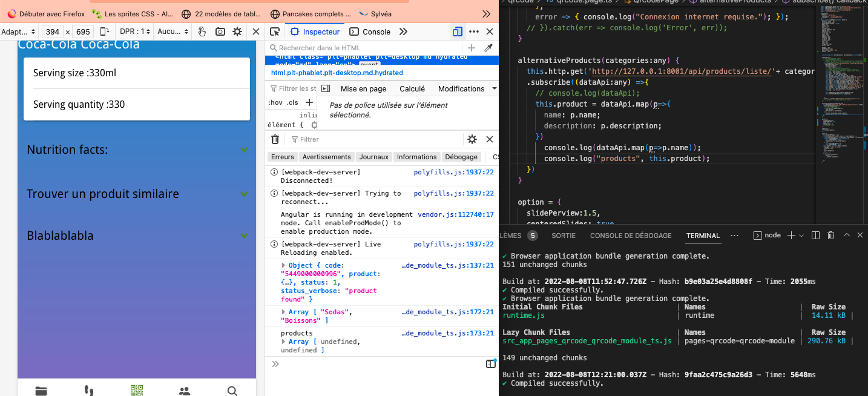The image size is (868, 396).
Task: Open the people tab in app
Action: click(185, 391)
